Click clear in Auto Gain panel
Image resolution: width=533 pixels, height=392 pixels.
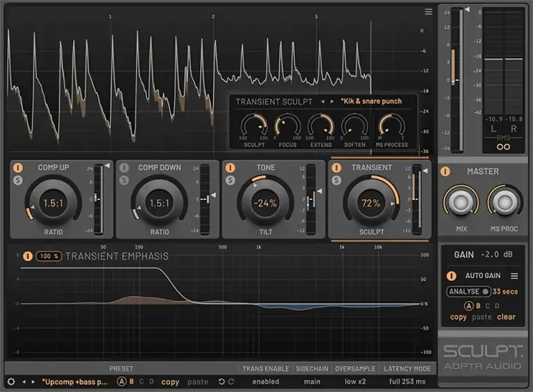506,316
